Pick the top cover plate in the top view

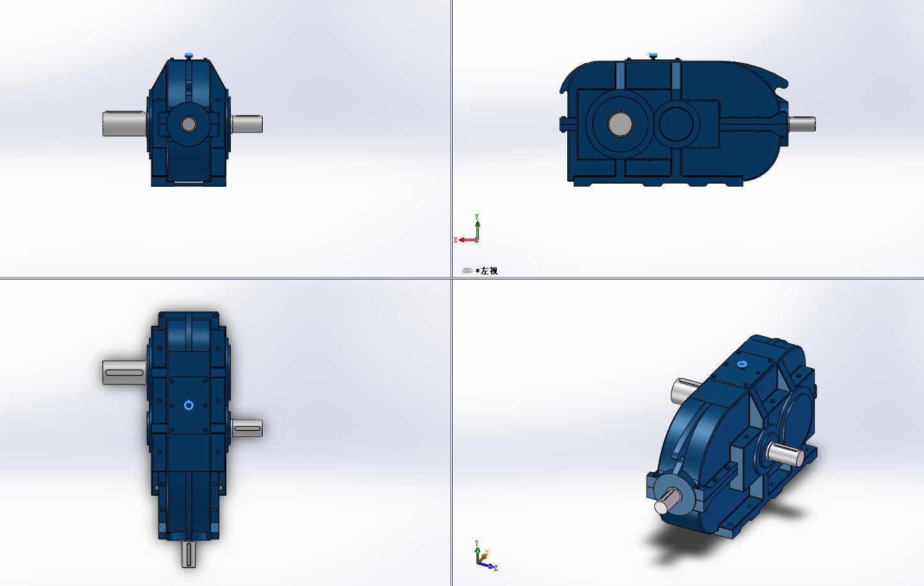click(x=189, y=405)
